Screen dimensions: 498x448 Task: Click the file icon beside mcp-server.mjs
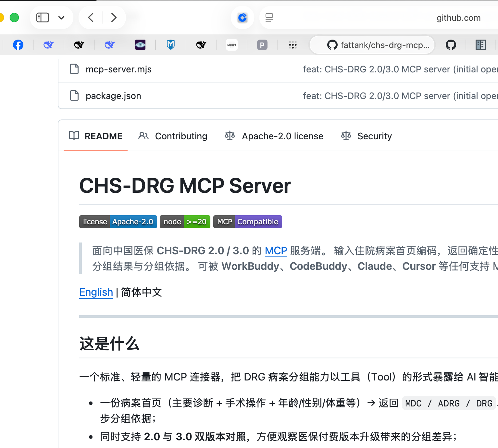(74, 69)
